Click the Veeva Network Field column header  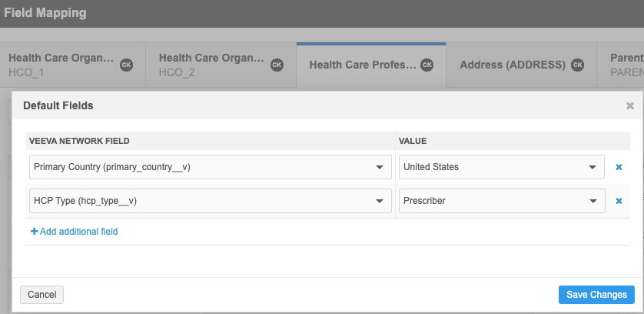click(x=79, y=141)
